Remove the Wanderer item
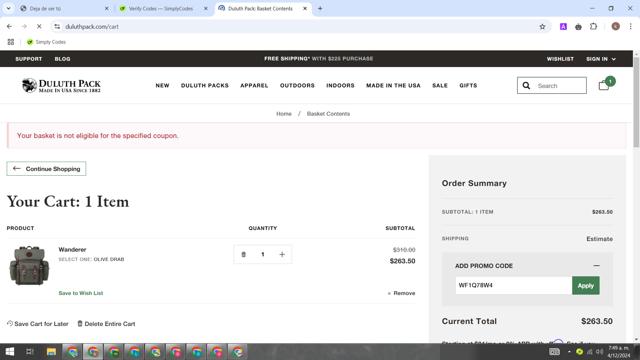640x360 pixels. (x=401, y=293)
